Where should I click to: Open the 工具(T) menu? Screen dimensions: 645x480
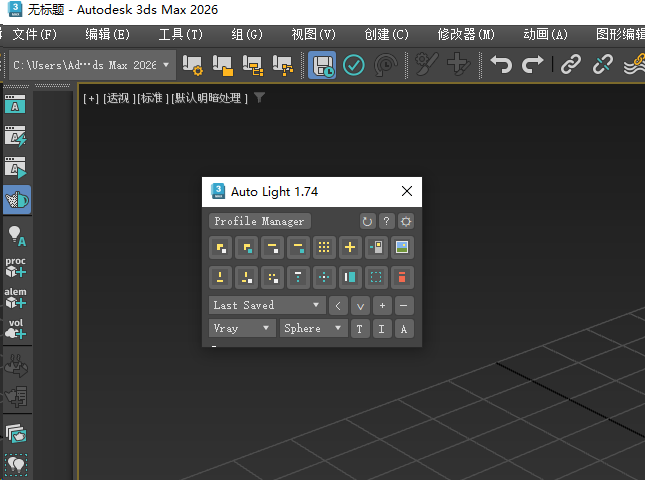click(x=181, y=35)
